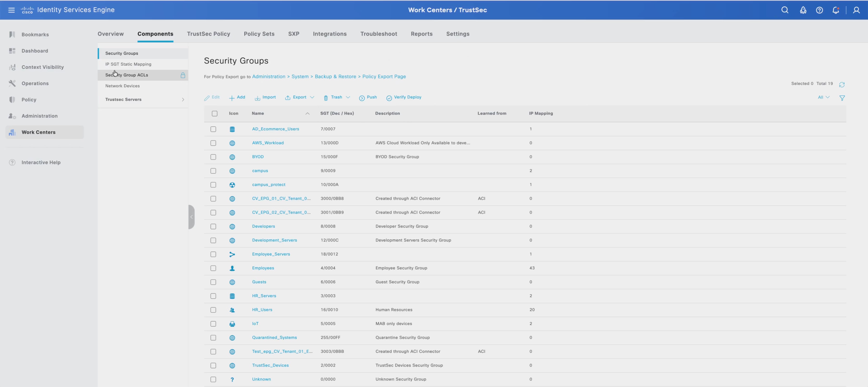Viewport: 868px width, 387px height.
Task: Click the Verify Deploy button
Action: pos(404,97)
